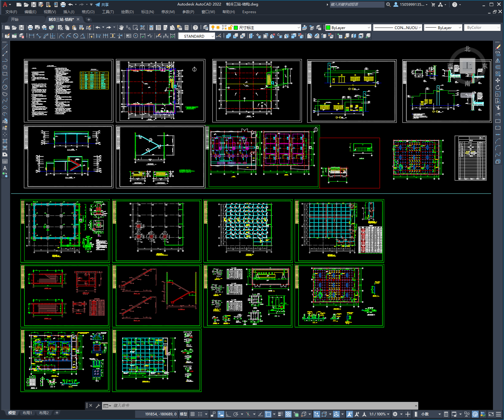Open the 文件(F) menu

pyautogui.click(x=11, y=12)
